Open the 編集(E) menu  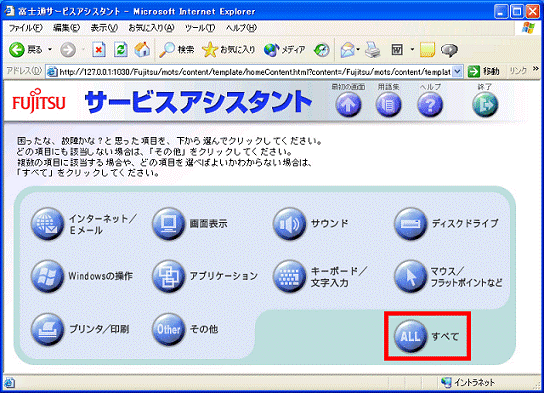(x=66, y=28)
